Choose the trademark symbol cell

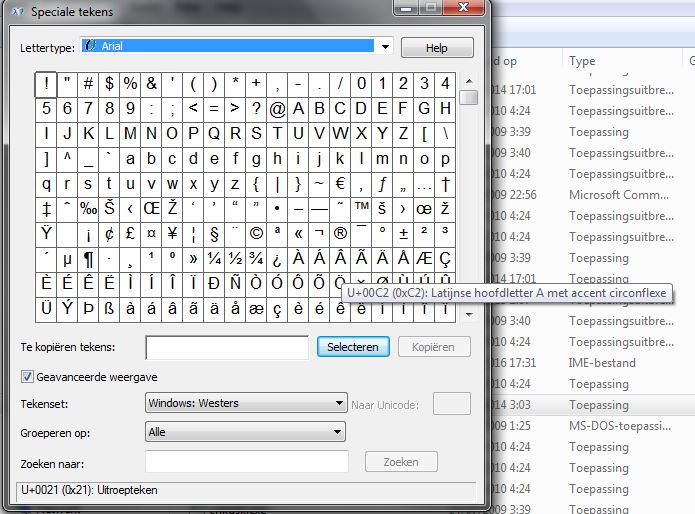(361, 209)
